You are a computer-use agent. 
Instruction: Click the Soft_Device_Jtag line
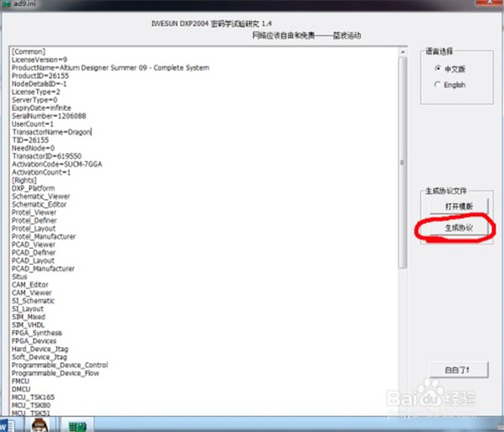[x=39, y=357]
